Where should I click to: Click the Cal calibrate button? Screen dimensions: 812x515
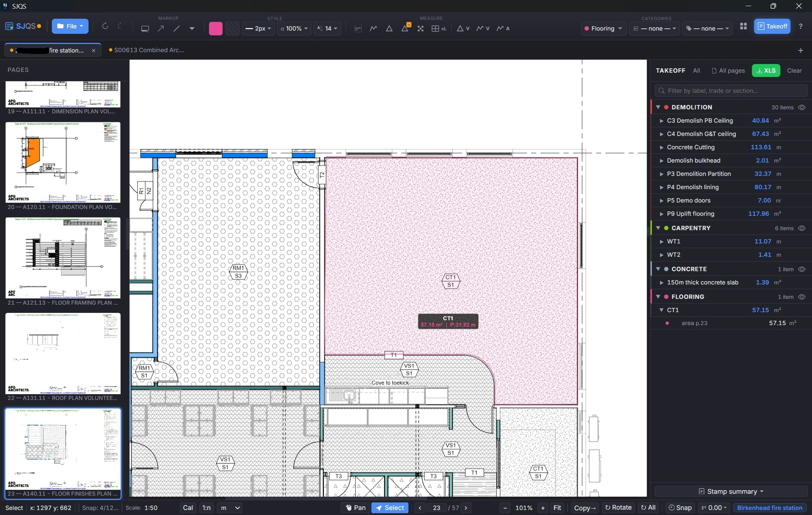(x=188, y=508)
